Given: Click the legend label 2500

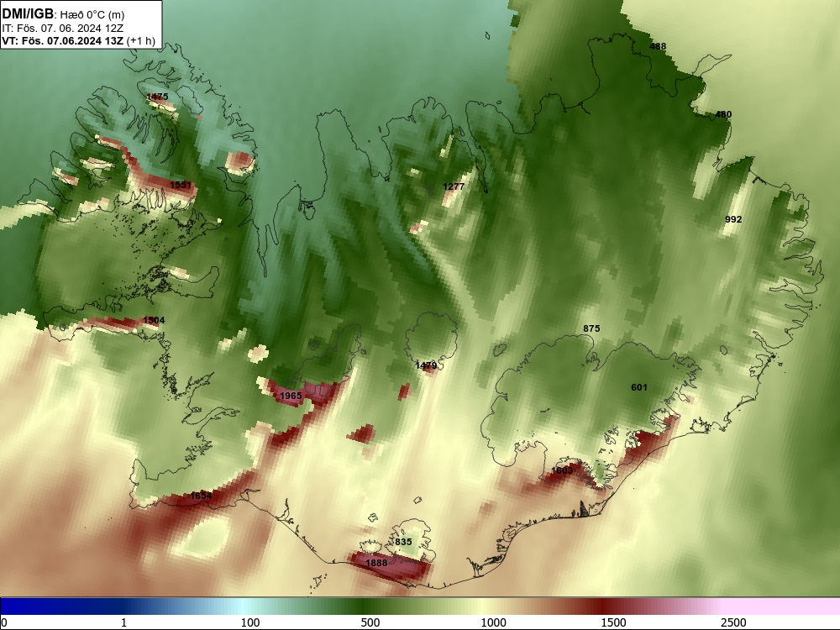Looking at the screenshot, I should click(733, 622).
